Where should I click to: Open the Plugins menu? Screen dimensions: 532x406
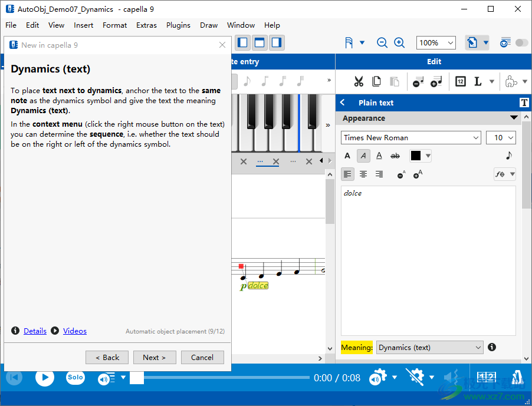tap(178, 25)
